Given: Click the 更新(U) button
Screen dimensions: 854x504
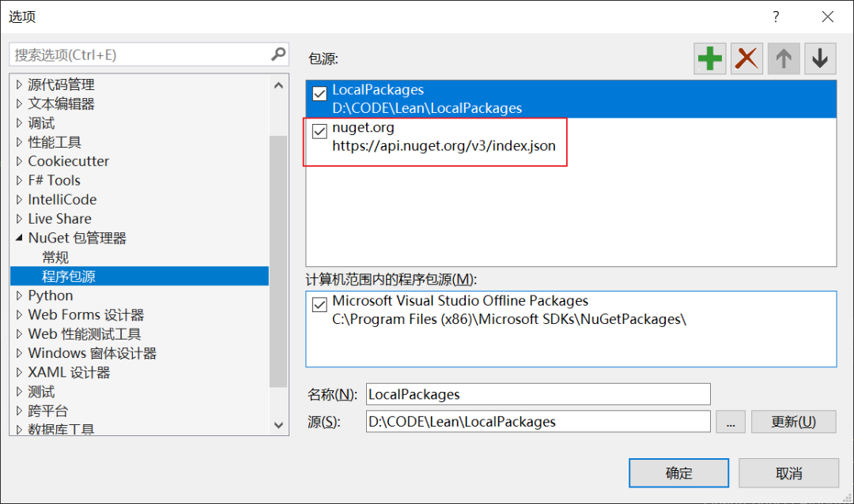Looking at the screenshot, I should [x=794, y=422].
